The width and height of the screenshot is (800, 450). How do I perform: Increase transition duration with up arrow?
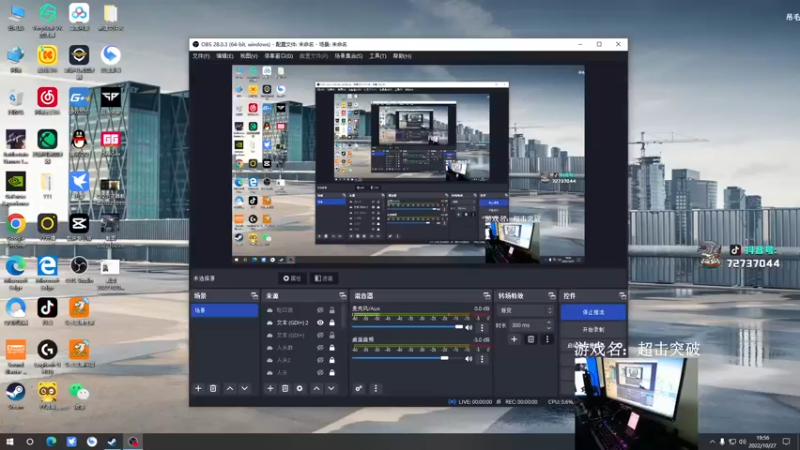549,322
